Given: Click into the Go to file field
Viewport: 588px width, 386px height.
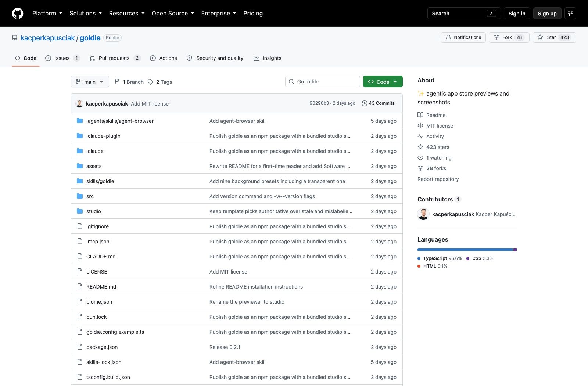Looking at the screenshot, I should pos(323,82).
